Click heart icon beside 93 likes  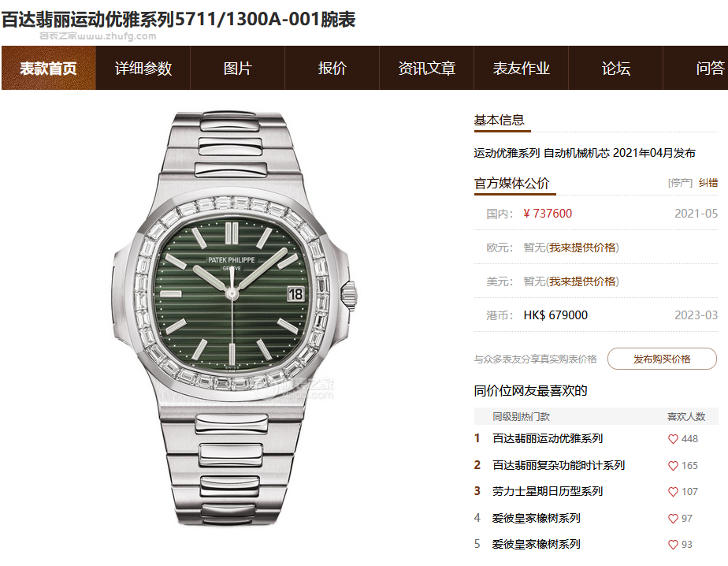click(x=673, y=545)
